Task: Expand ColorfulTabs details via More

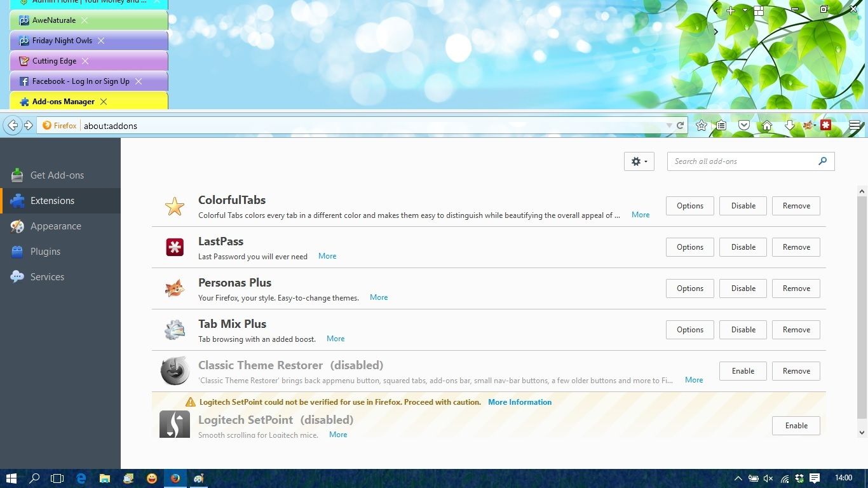Action: click(x=641, y=215)
